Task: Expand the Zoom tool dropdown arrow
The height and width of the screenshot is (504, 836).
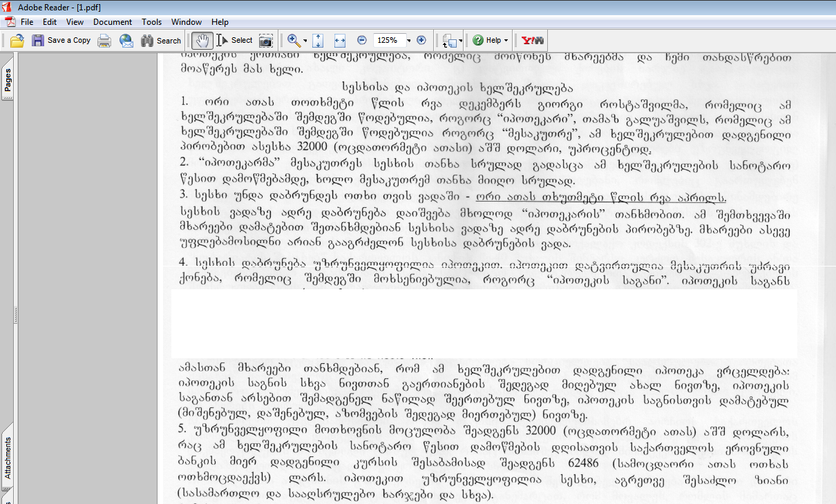Action: click(305, 41)
